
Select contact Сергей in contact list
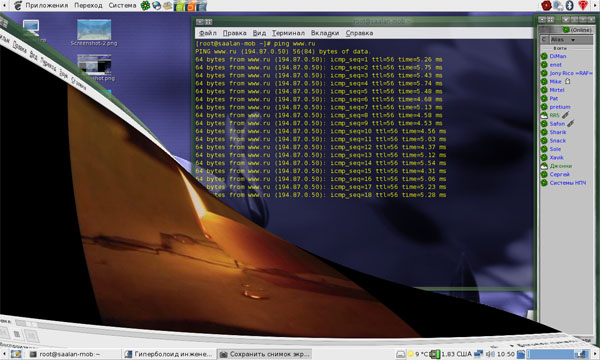[559, 174]
